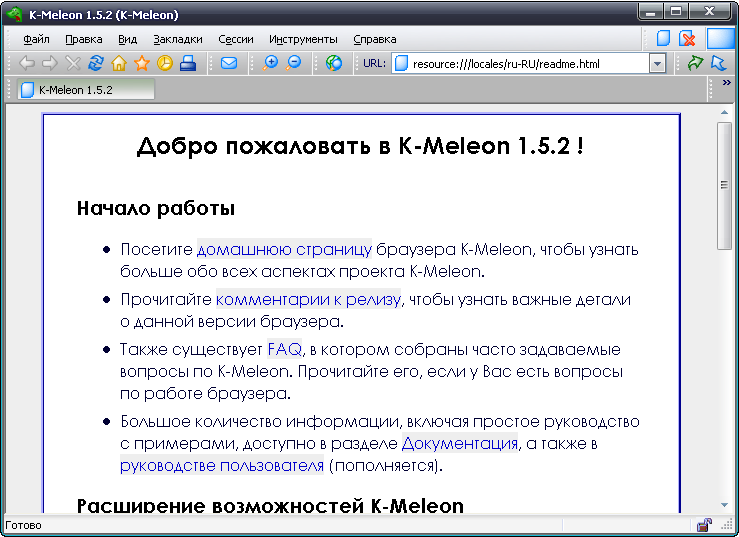Follow the домашнюю страницу link
The height and width of the screenshot is (537, 739).
284,249
